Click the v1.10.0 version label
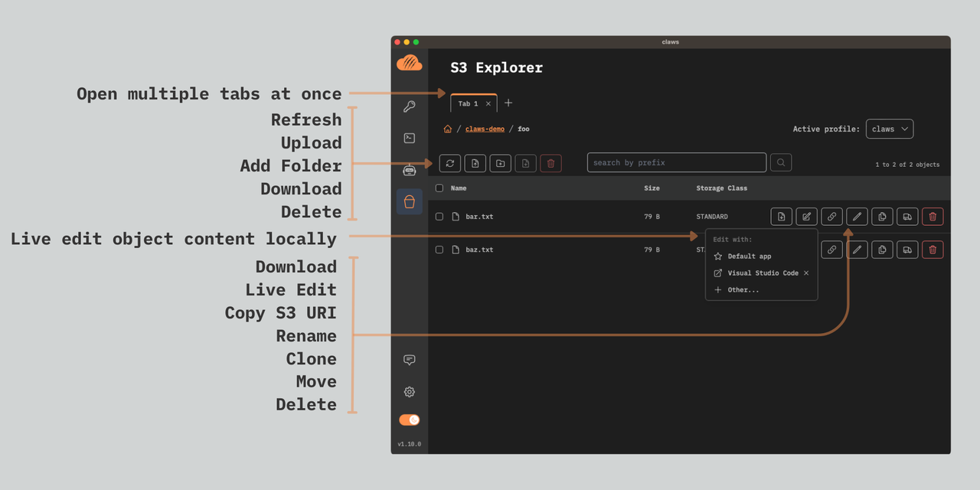Image resolution: width=980 pixels, height=490 pixels. [409, 444]
